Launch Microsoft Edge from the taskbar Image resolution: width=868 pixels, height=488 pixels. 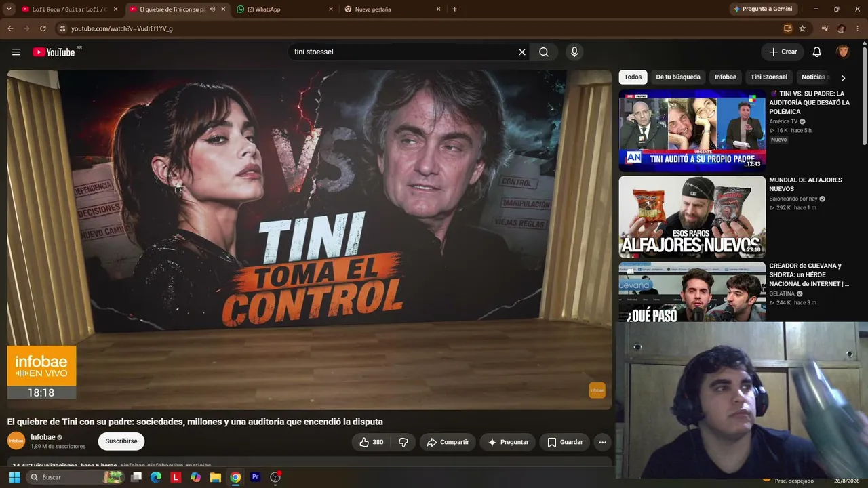156,477
